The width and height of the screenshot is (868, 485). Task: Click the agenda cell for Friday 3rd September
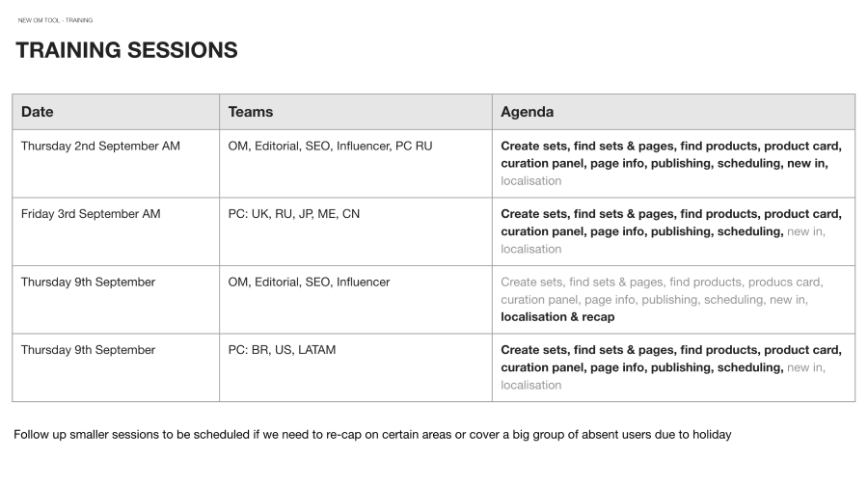(670, 231)
